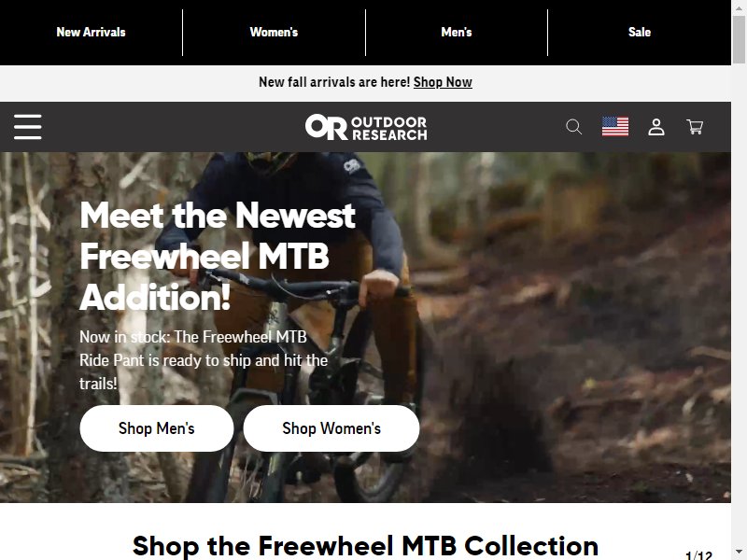The image size is (747, 560).
Task: Click the Shop Men's button
Action: [157, 428]
